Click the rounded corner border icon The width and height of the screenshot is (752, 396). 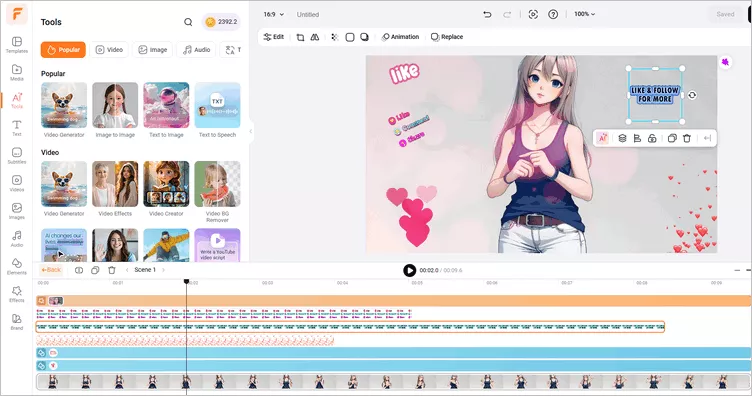point(350,37)
